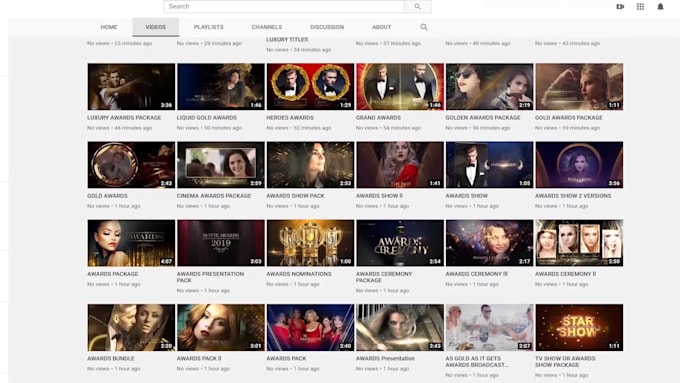Viewport: 680px width, 383px height.
Task: Open the AWARDS NOMINATIONS trophies thumbnail
Action: pos(311,243)
